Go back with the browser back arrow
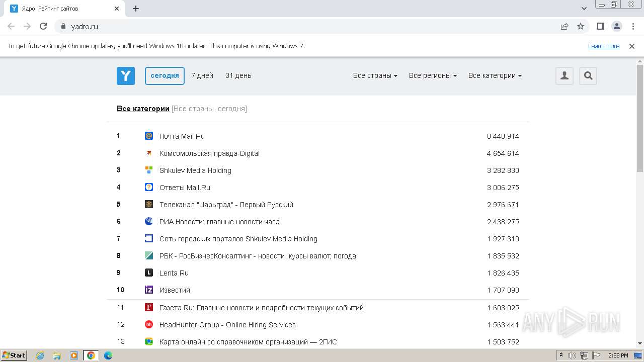The width and height of the screenshot is (644, 362). [x=11, y=26]
